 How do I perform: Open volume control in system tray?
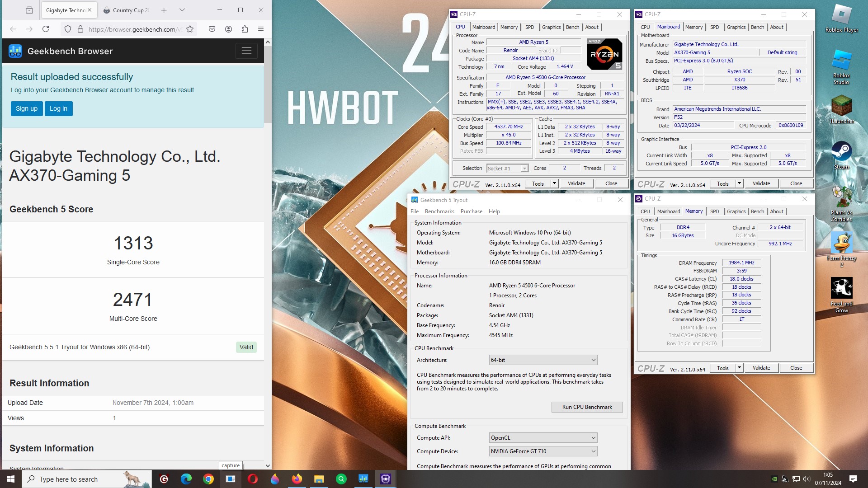click(x=807, y=479)
